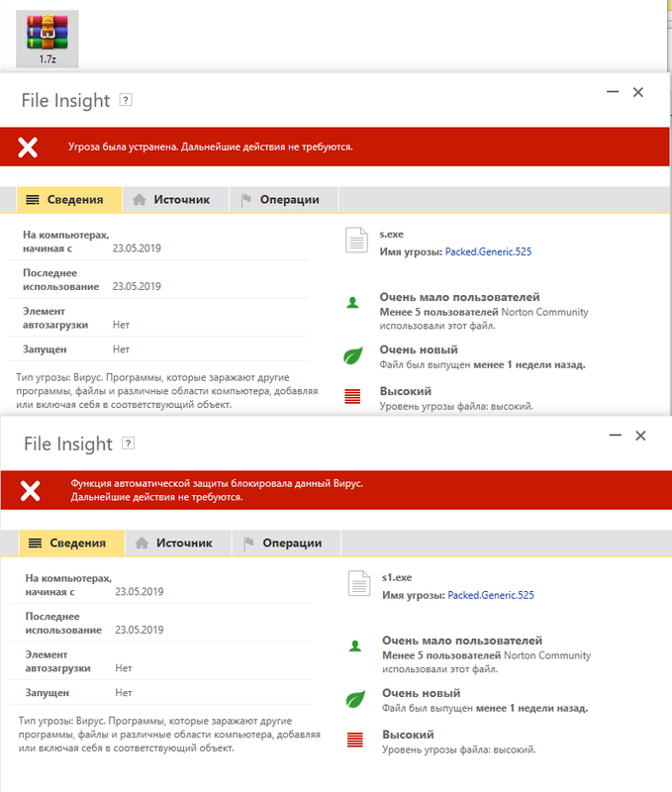Click 'Запущен' value Нет in bottom window
The image size is (672, 792).
[124, 692]
